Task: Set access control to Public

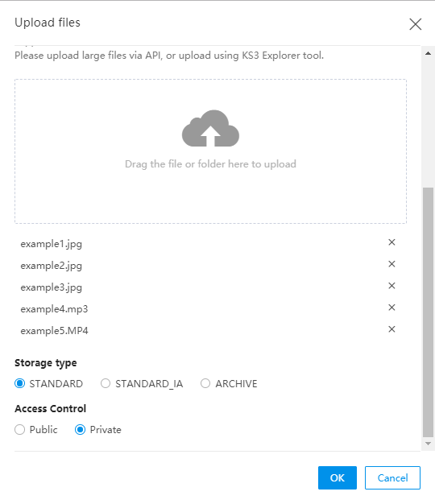Action: coord(20,430)
